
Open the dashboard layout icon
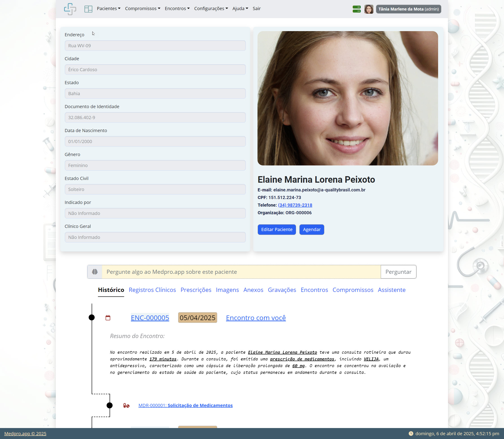[x=88, y=9]
